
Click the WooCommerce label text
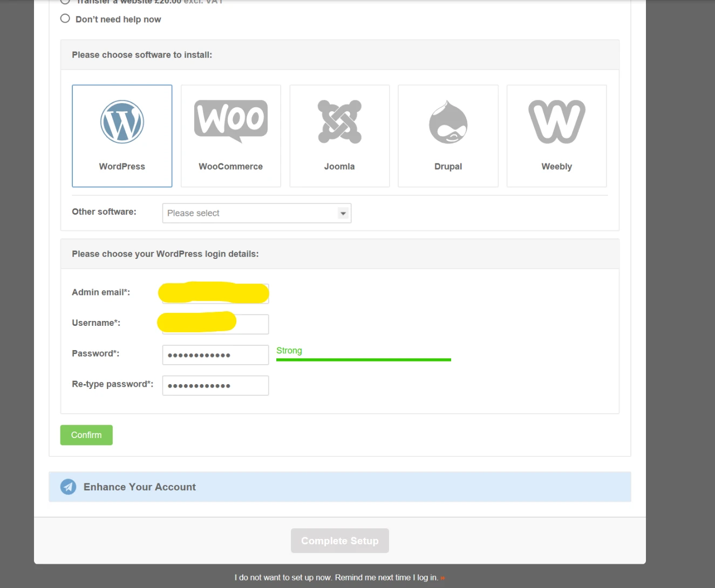pos(231,167)
